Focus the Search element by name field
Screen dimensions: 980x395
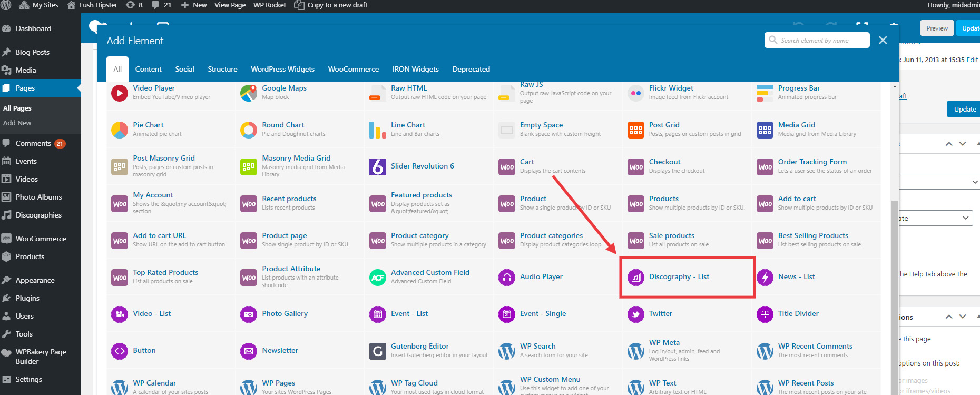point(817,40)
